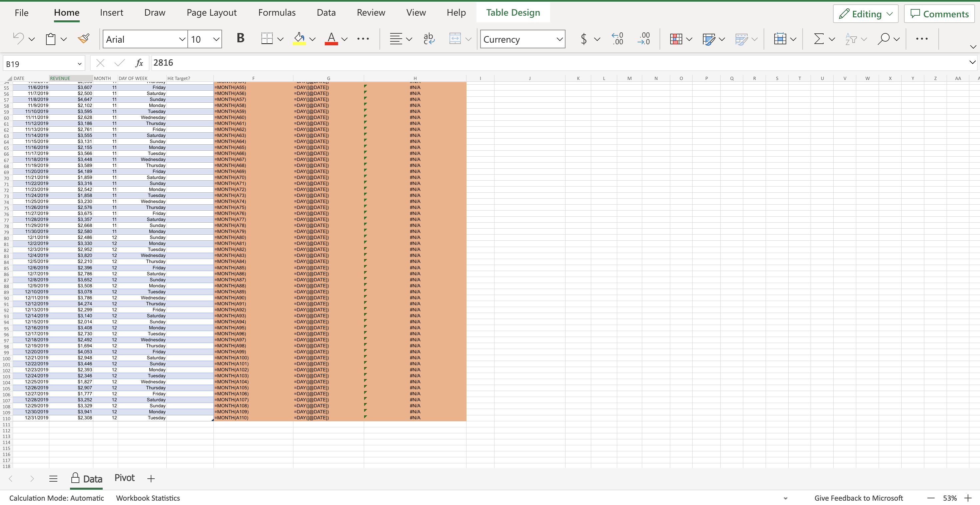980x505 pixels.
Task: Expand the formula bar chevron
Action: click(972, 62)
